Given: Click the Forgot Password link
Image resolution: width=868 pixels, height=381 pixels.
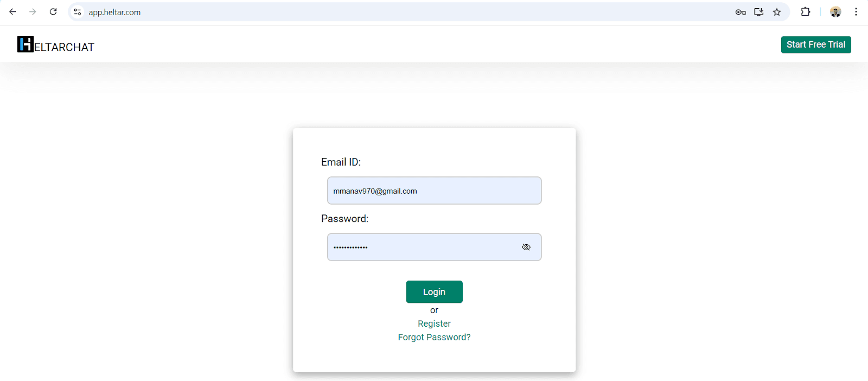Looking at the screenshot, I should pos(434,336).
